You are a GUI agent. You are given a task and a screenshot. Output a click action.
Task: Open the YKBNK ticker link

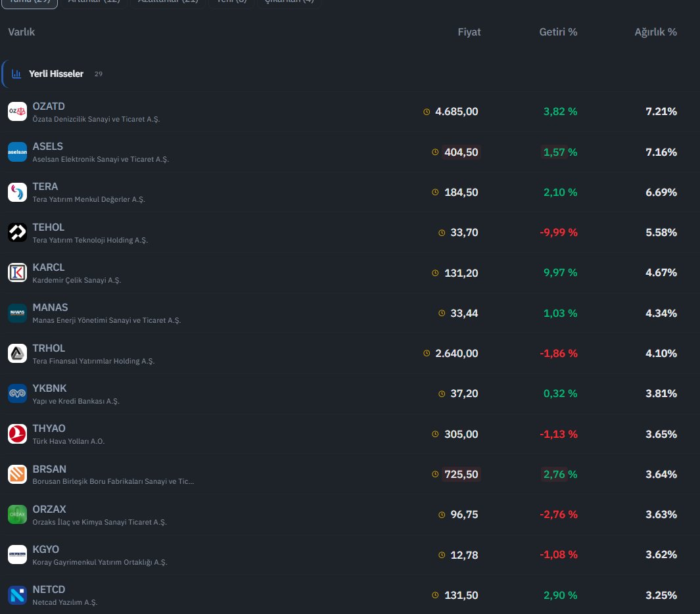[x=49, y=389]
